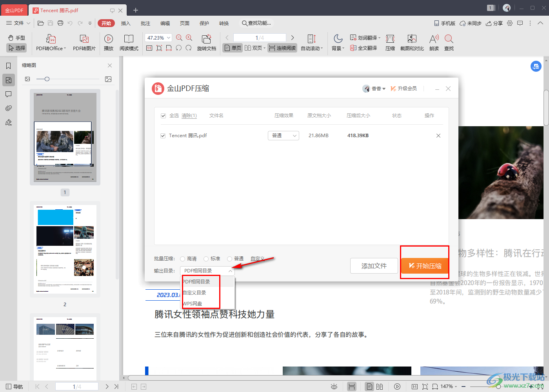Open the user account 香香 dropdown
Viewport: 549px width, 392px height.
[374, 89]
